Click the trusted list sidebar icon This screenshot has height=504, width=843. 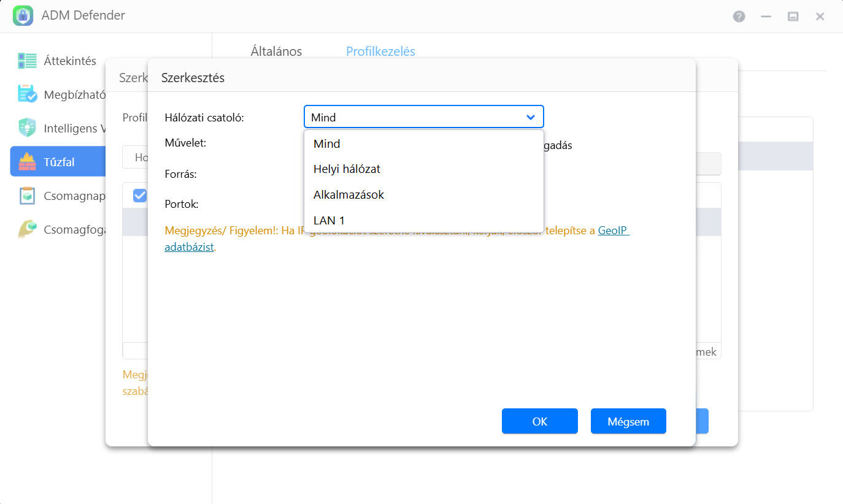27,94
